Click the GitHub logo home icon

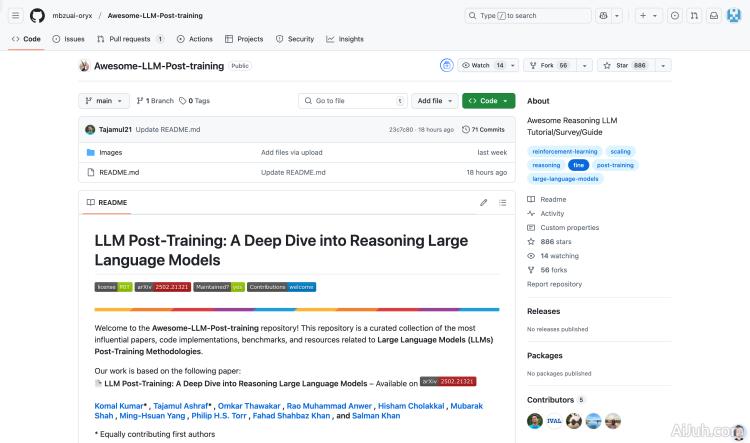37,16
